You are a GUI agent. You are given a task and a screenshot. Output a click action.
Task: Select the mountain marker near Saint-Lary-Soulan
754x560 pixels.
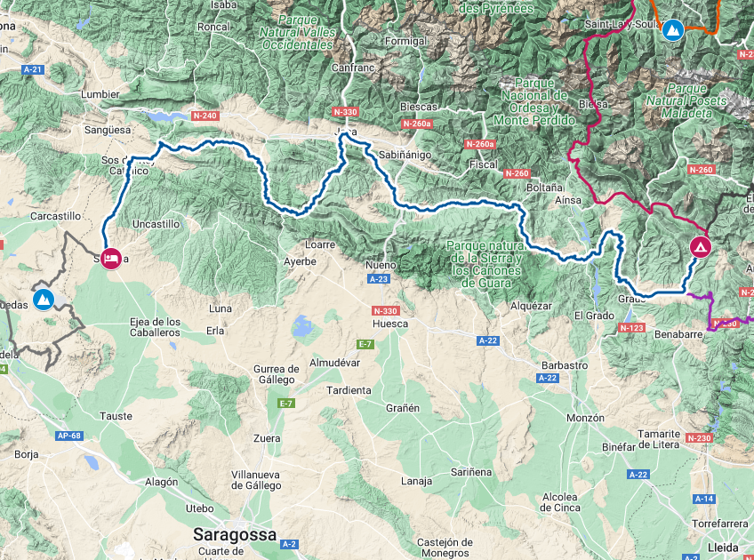pos(673,30)
